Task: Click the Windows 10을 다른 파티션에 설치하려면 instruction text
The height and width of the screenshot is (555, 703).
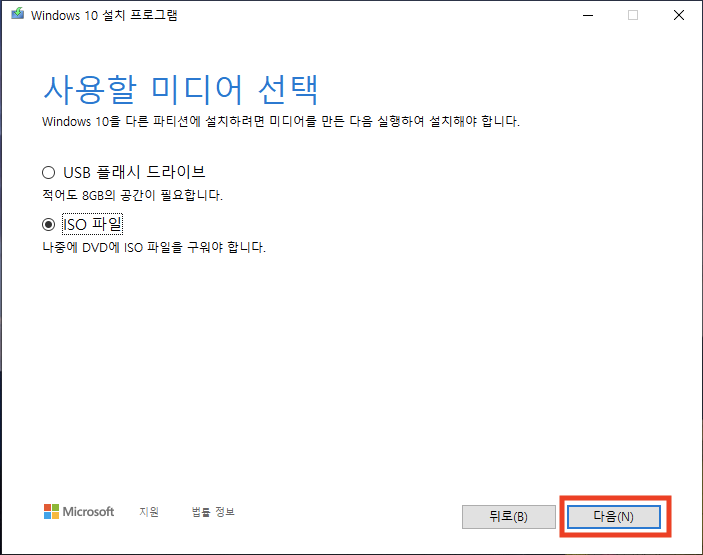Action: (281, 121)
